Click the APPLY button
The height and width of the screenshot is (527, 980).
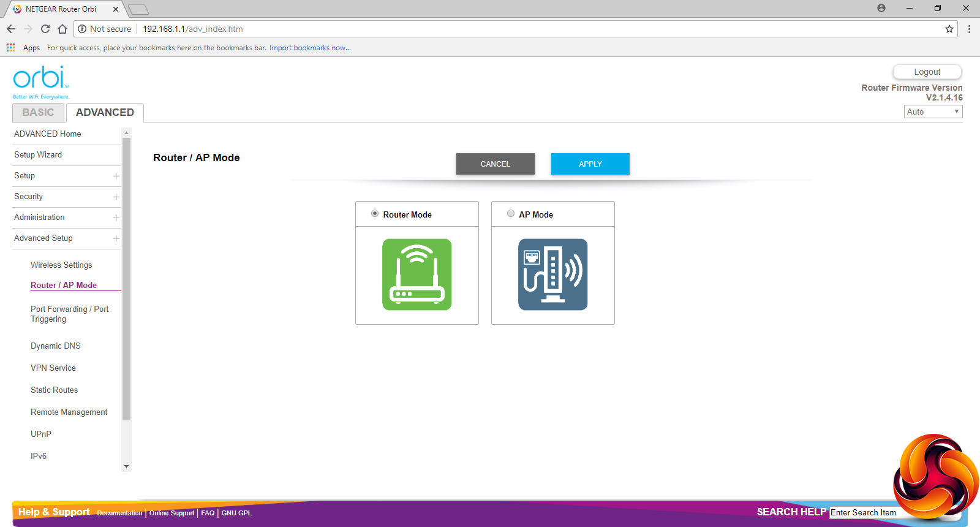[590, 164]
